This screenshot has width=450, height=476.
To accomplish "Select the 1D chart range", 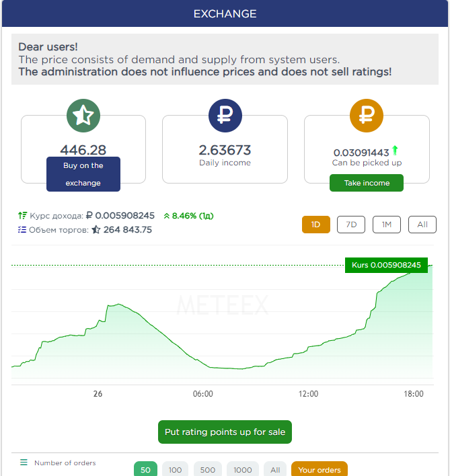I will [316, 225].
